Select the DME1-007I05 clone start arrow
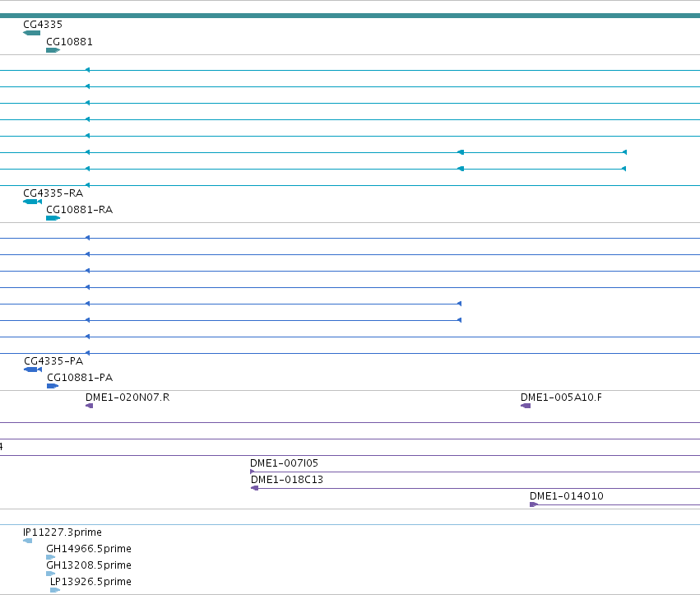The width and height of the screenshot is (700, 595). click(x=253, y=472)
